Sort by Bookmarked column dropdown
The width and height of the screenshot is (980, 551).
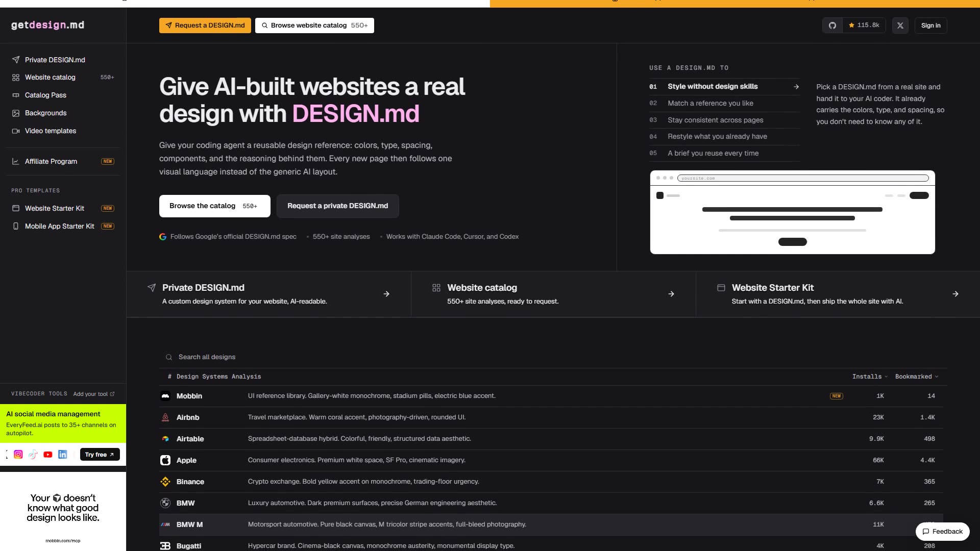(x=917, y=377)
